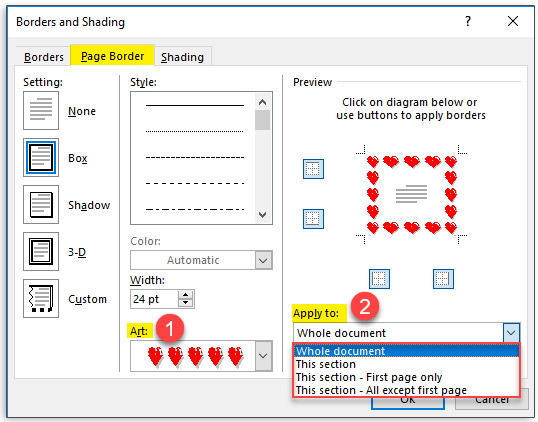
Task: Switch to the Borders tab
Action: coord(44,57)
